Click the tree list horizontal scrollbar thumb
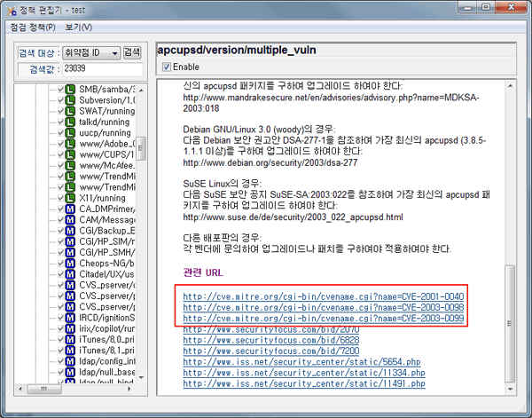The height and width of the screenshot is (418, 532). pyautogui.click(x=44, y=389)
